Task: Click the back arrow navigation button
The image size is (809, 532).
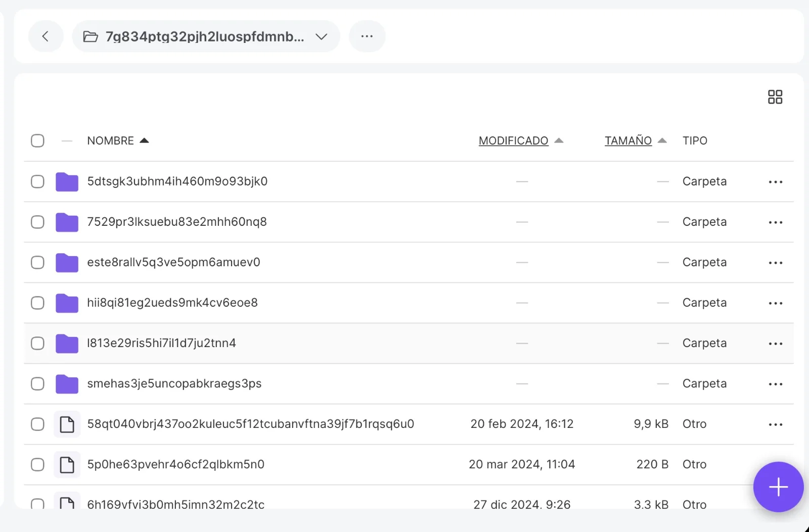Action: click(x=46, y=36)
